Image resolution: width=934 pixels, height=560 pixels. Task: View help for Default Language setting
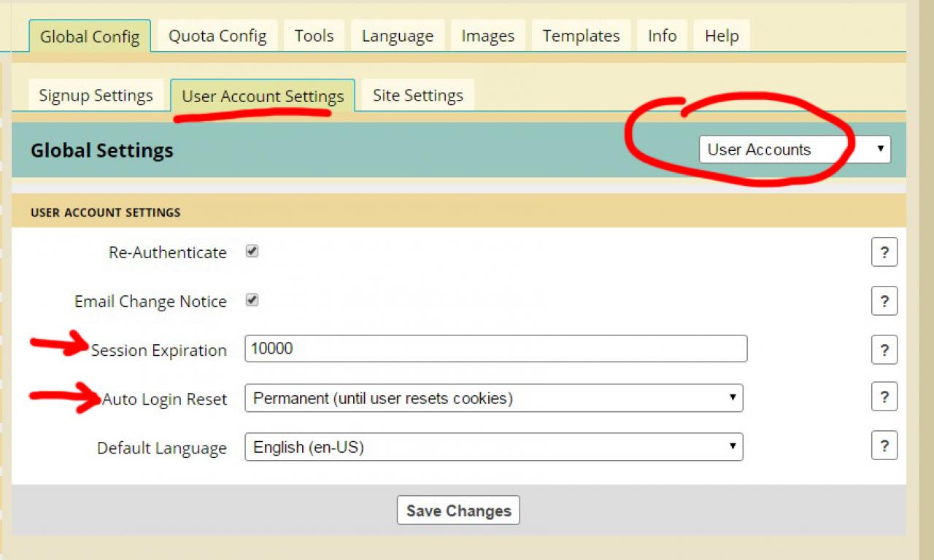coord(884,446)
